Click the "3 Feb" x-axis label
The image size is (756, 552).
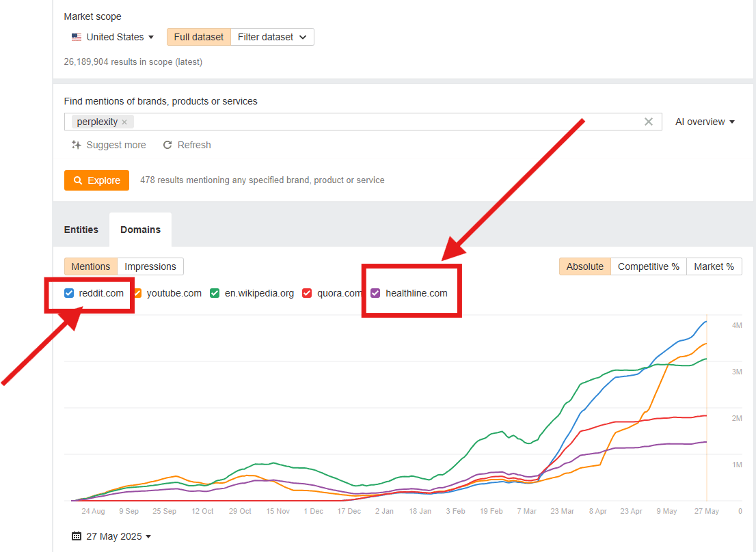click(456, 511)
